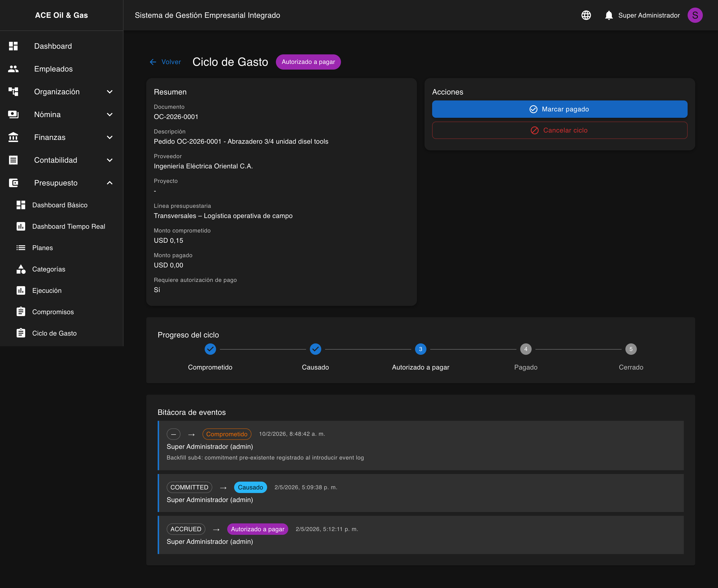Viewport: 718px width, 588px height.
Task: Click the Planes list icon
Action: (x=21, y=248)
